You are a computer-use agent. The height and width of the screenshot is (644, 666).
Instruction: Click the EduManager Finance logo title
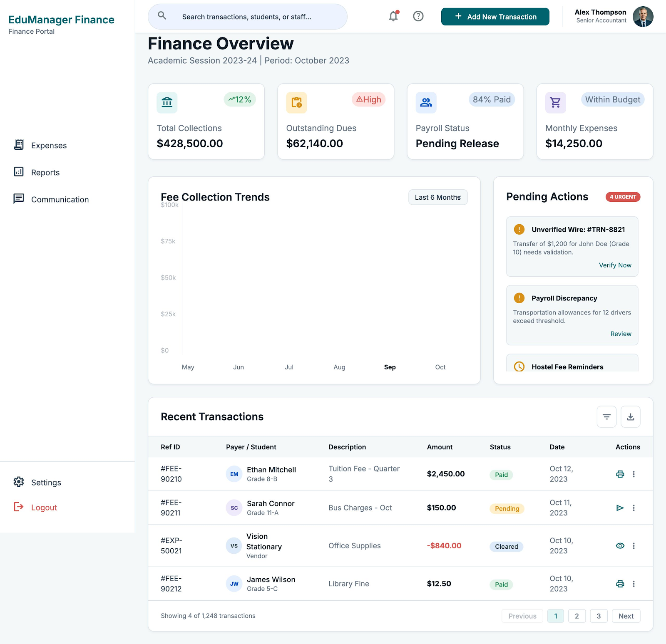click(61, 20)
